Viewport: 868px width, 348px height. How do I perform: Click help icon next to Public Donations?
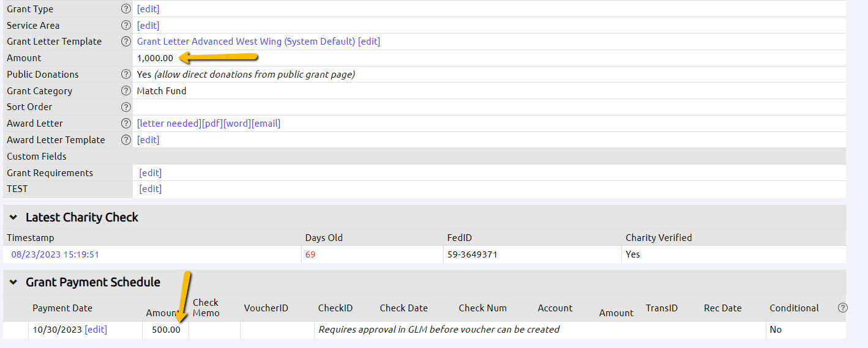point(126,75)
